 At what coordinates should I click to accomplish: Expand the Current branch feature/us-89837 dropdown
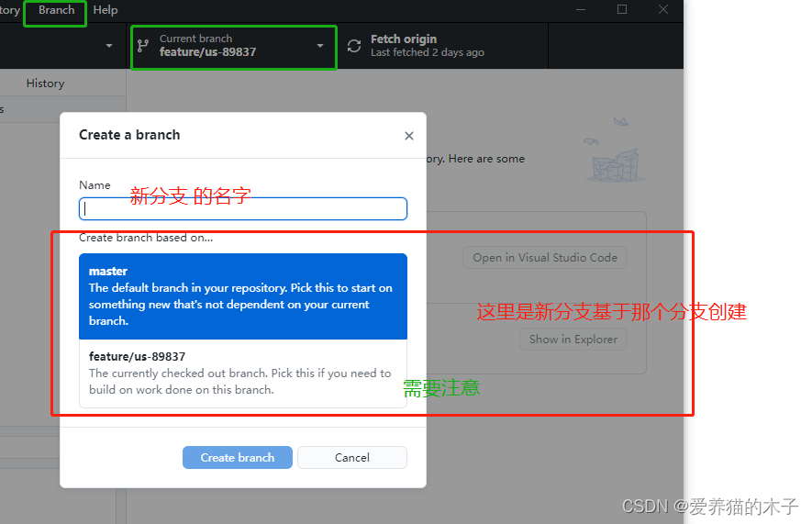(234, 46)
